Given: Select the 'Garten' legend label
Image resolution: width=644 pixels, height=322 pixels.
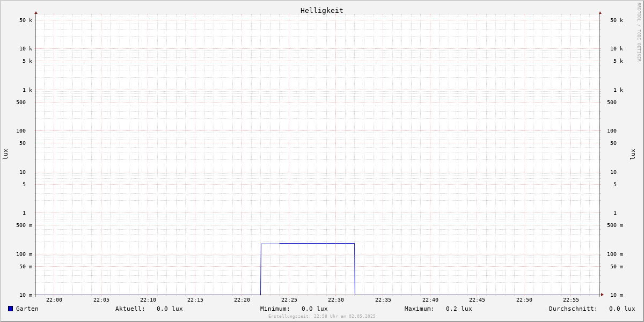Looking at the screenshot, I should (27, 309).
